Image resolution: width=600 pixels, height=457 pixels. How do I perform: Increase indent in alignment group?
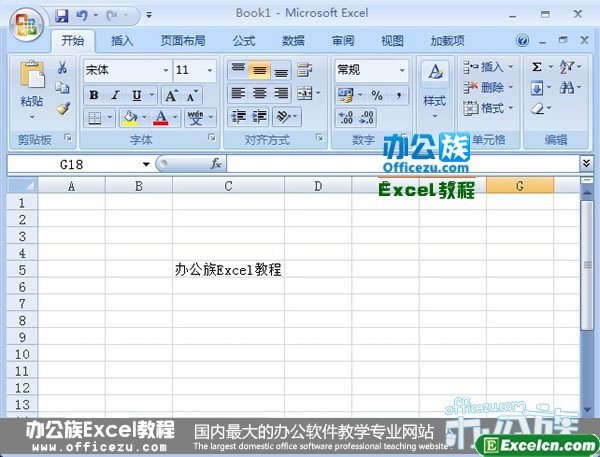pyautogui.click(x=259, y=117)
